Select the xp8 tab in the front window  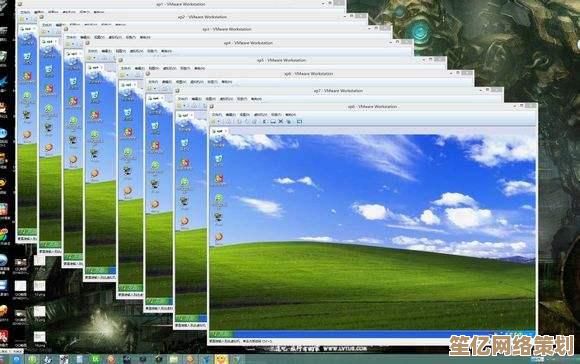click(x=218, y=131)
